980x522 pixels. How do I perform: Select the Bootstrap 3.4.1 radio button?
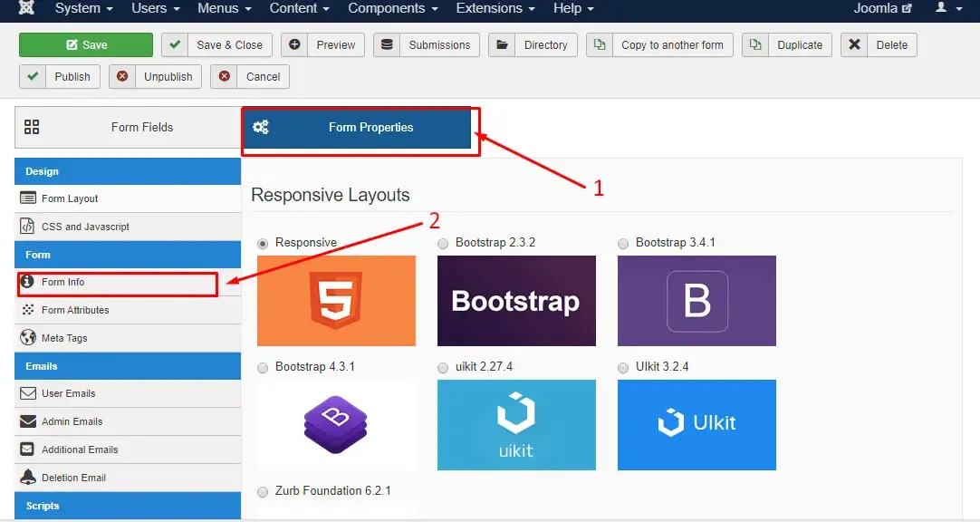pyautogui.click(x=622, y=243)
